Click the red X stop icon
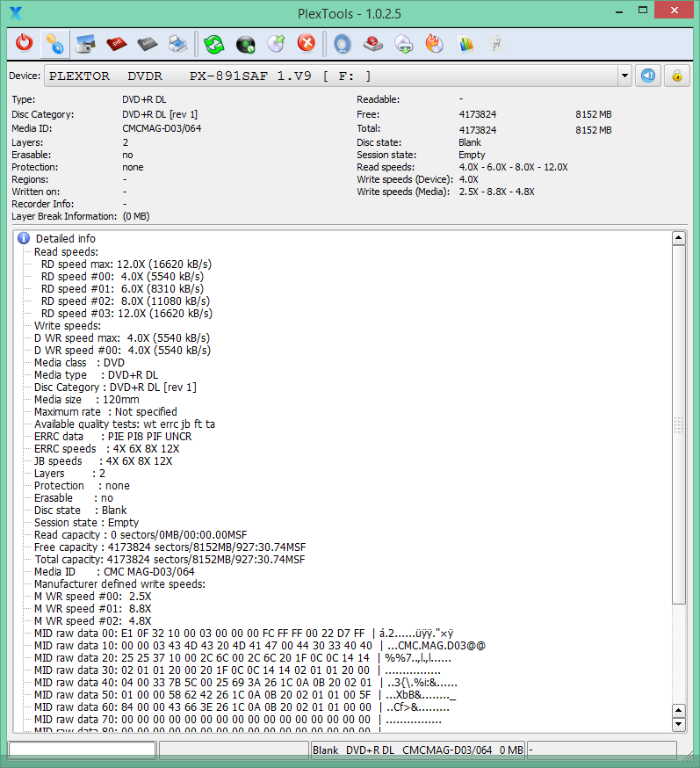 coord(307,42)
